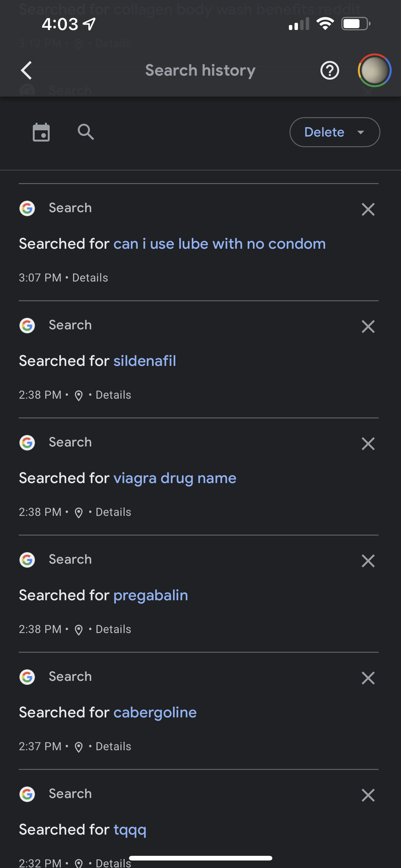Tap the search history magnifier icon

pyautogui.click(x=86, y=132)
